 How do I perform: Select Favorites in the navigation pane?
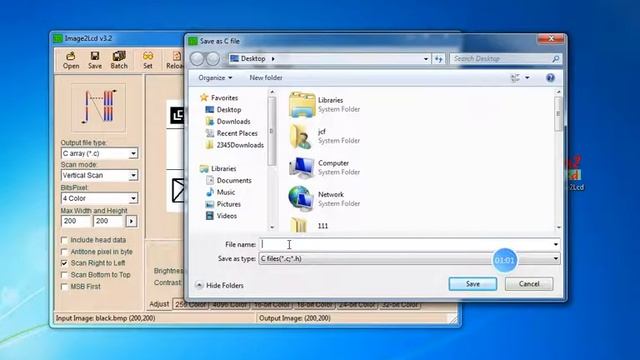pos(224,98)
